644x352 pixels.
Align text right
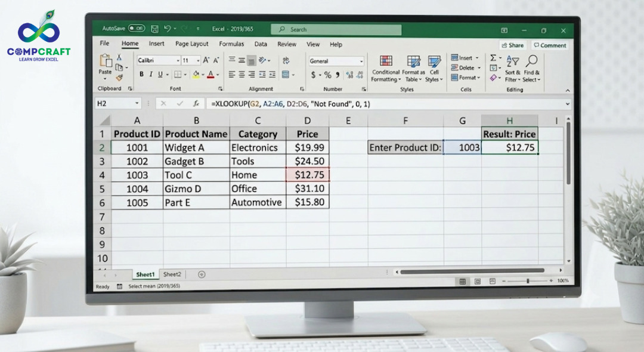[x=252, y=75]
